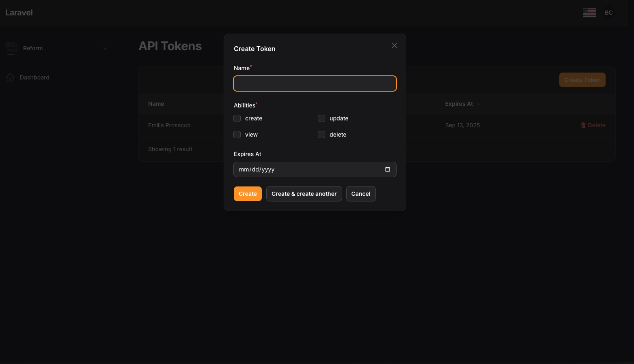This screenshot has width=634, height=364.
Task: Click the Expires At date field
Action: point(315,169)
